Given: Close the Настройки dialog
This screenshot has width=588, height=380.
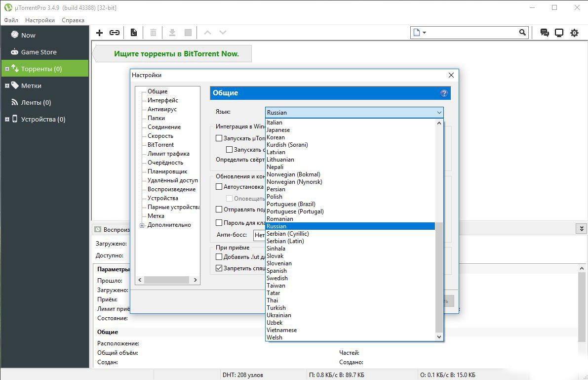Looking at the screenshot, I should 451,75.
